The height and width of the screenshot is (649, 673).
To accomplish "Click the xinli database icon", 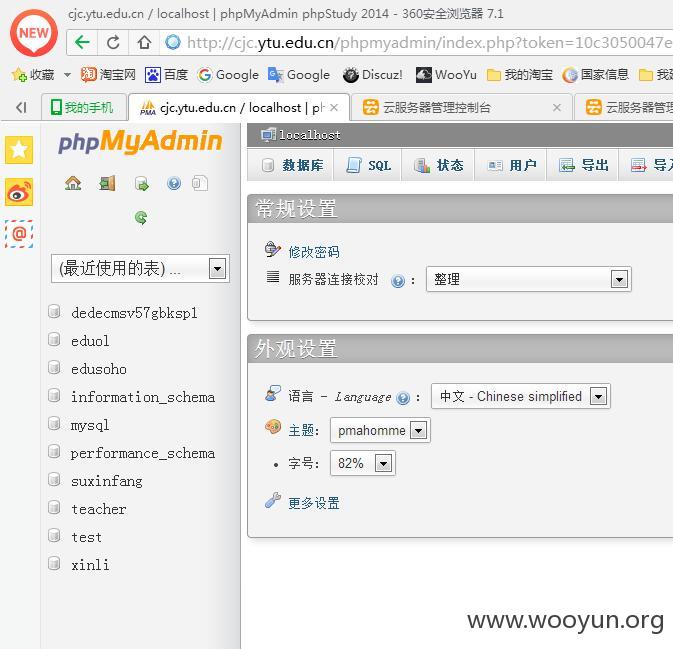I will 54,563.
